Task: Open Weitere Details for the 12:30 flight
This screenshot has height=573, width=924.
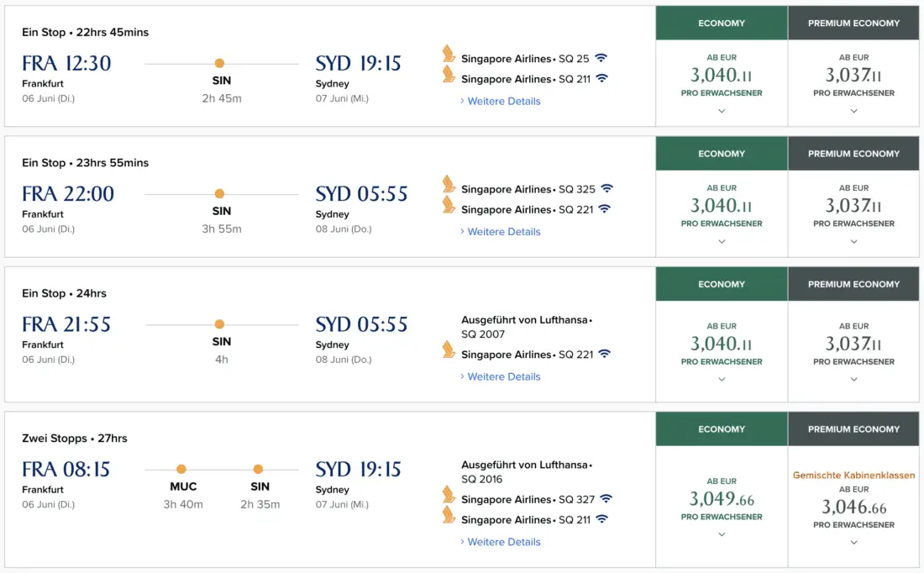Action: 503,102
